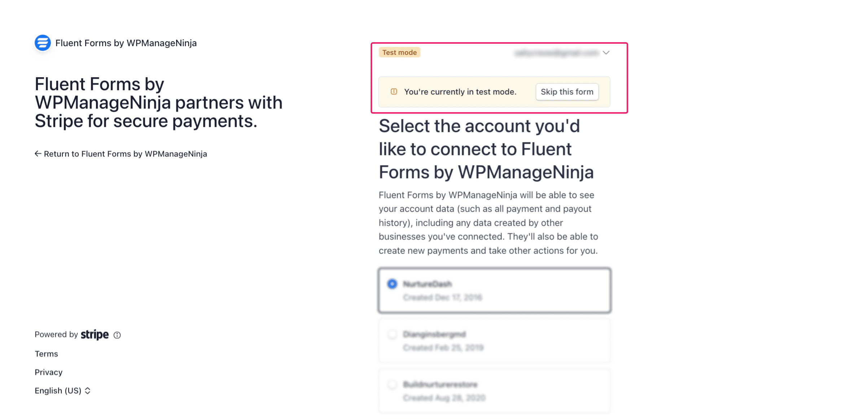This screenshot has width=868, height=419.
Task: Select the Dianginsbergmd account radio button
Action: point(392,334)
